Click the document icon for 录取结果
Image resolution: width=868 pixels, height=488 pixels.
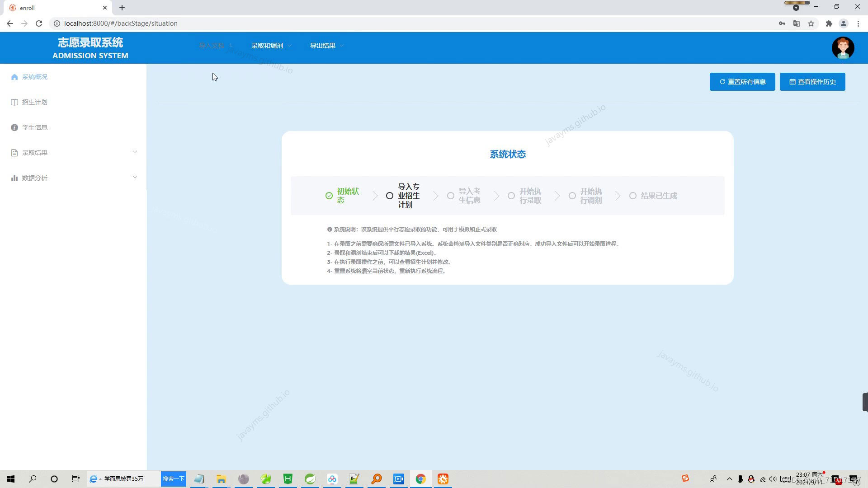point(14,153)
